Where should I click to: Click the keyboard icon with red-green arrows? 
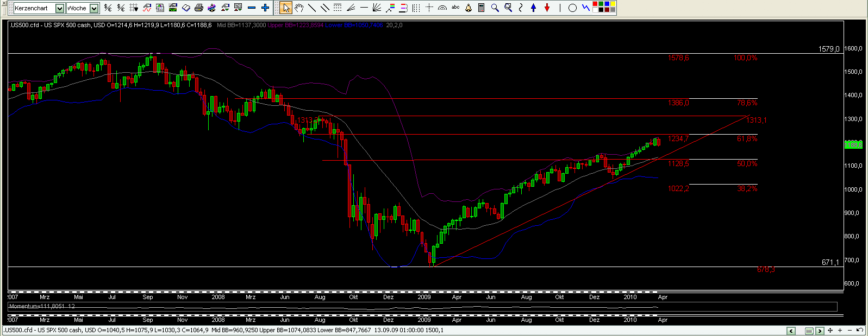238,8
